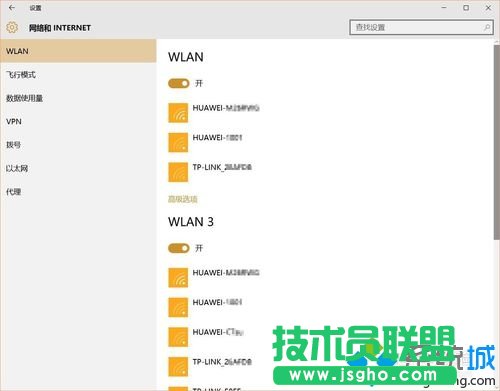Select WLAN in the sidebar
Screen dimensions: 500x391
pos(78,51)
